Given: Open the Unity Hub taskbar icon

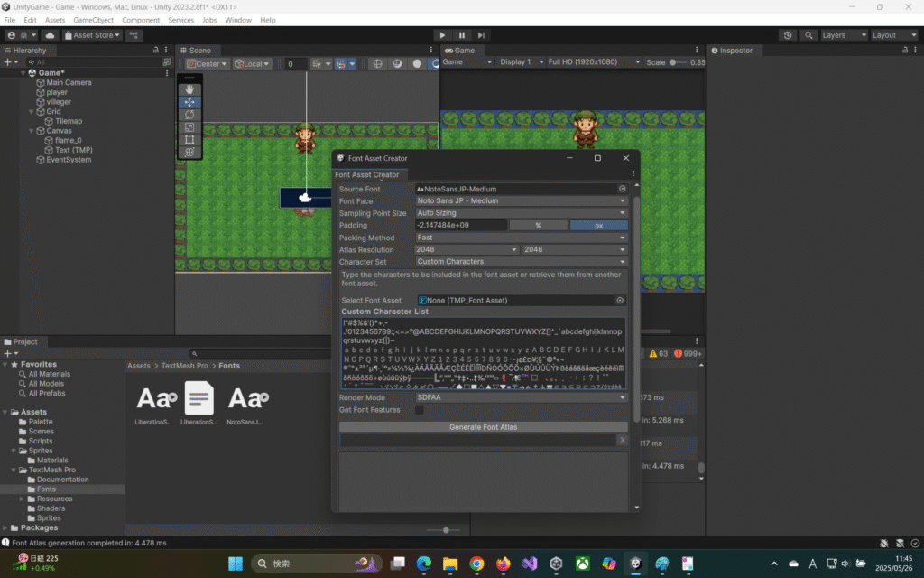Looking at the screenshot, I should (556, 564).
